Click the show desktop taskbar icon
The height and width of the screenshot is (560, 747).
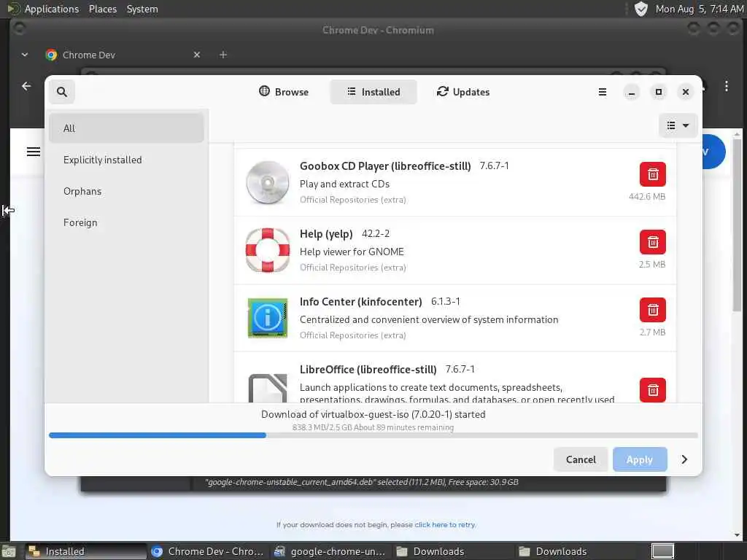(9, 551)
